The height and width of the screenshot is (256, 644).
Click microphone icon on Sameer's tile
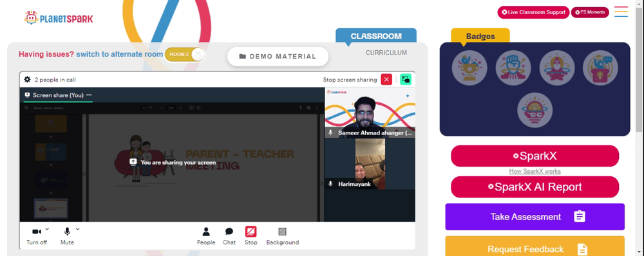[330, 133]
